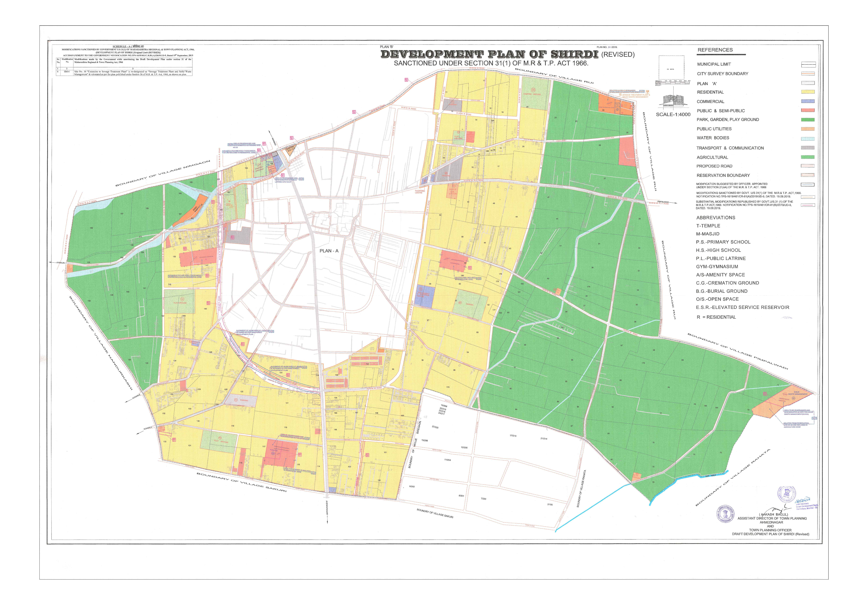Click plot number "7/200"
This screenshot has height=605, width=868.
pyautogui.click(x=484, y=499)
